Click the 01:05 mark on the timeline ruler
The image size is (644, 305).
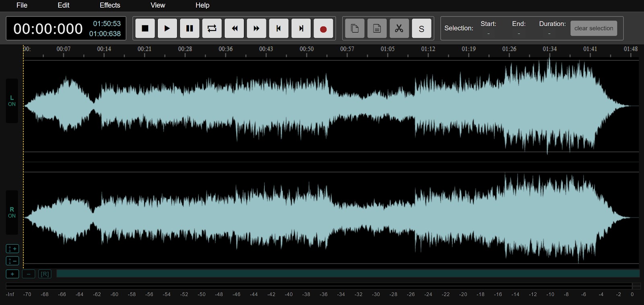pos(388,49)
